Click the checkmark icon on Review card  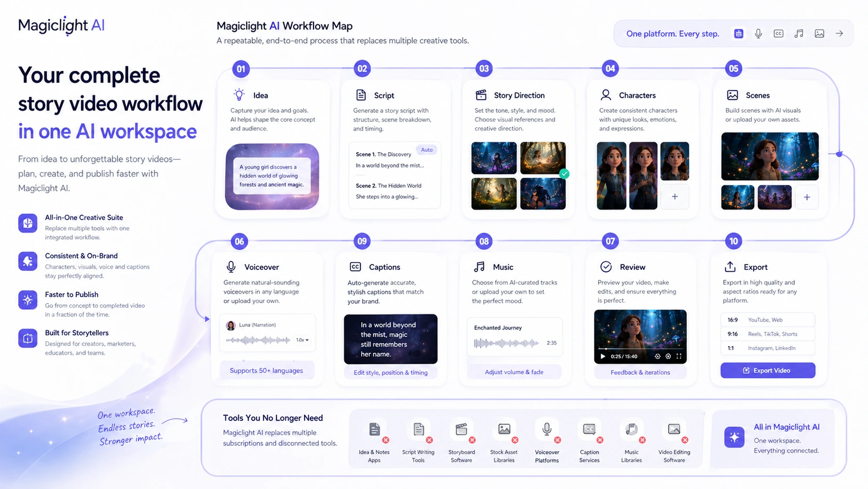(x=606, y=267)
